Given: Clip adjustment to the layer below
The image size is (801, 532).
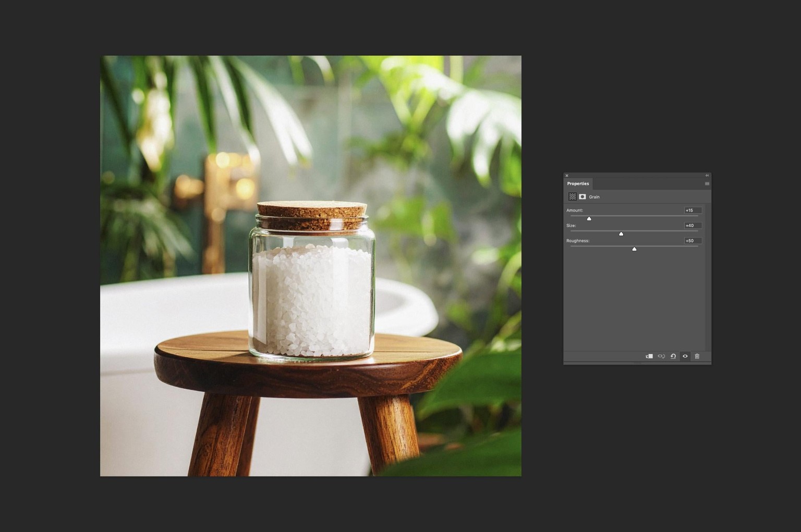Looking at the screenshot, I should point(649,356).
